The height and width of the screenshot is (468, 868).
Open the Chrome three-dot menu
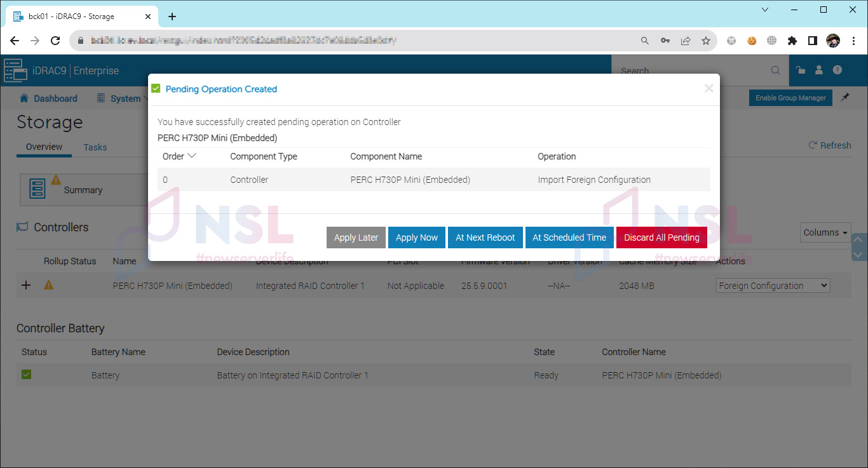point(853,41)
